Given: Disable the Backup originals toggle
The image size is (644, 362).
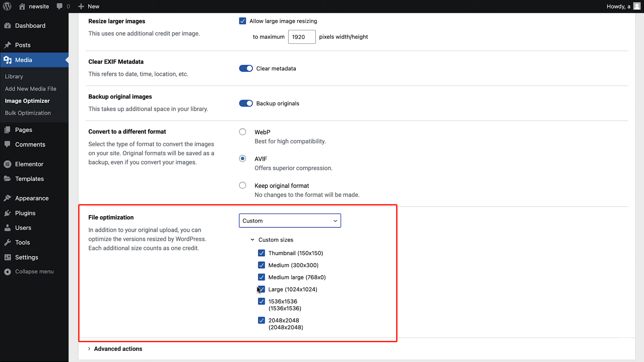Looking at the screenshot, I should [246, 103].
